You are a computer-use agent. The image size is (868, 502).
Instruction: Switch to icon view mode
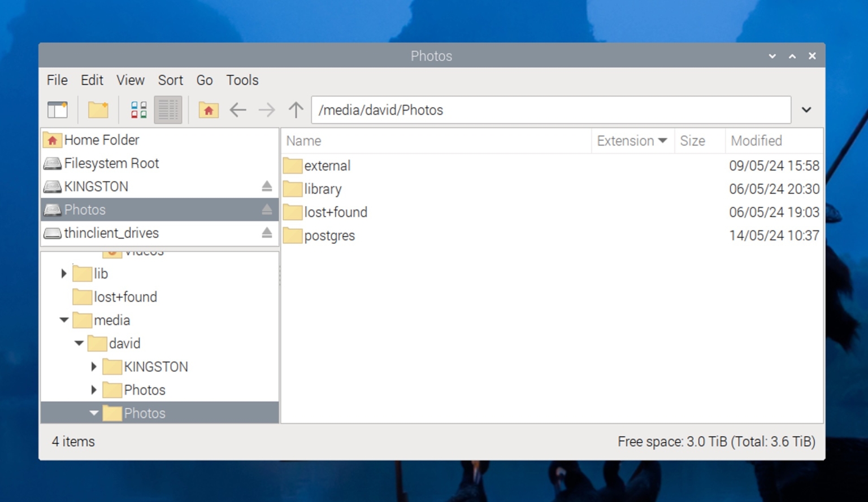point(137,110)
